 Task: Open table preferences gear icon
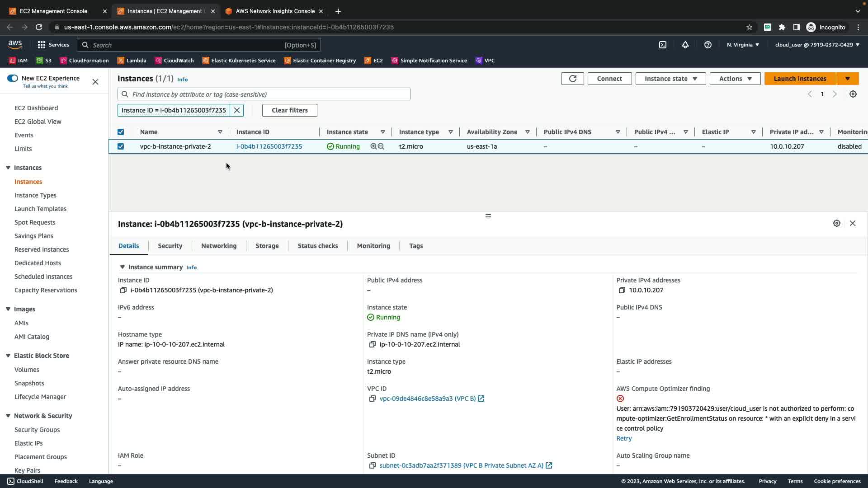(853, 94)
